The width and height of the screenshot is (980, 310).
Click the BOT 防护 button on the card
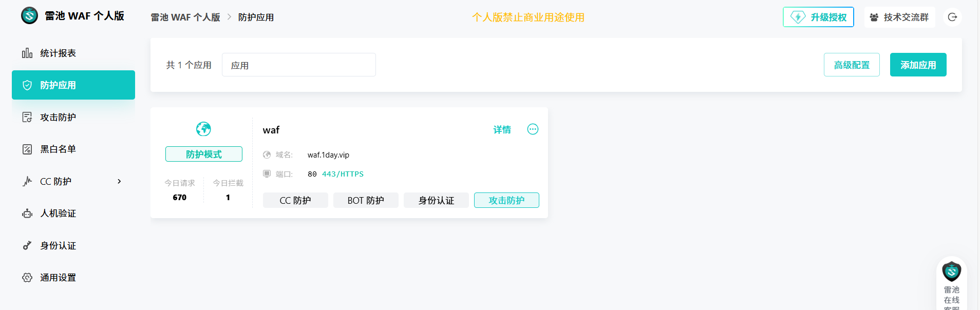coord(366,200)
